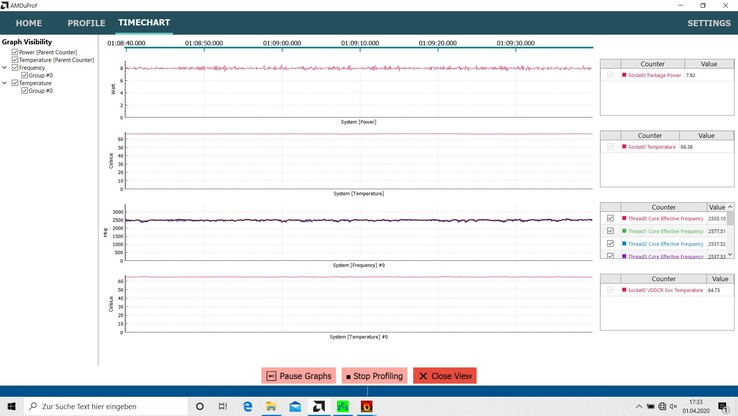Viewport: 738px width, 416px height.
Task: Open the red flame taskbar icon
Action: click(x=367, y=406)
